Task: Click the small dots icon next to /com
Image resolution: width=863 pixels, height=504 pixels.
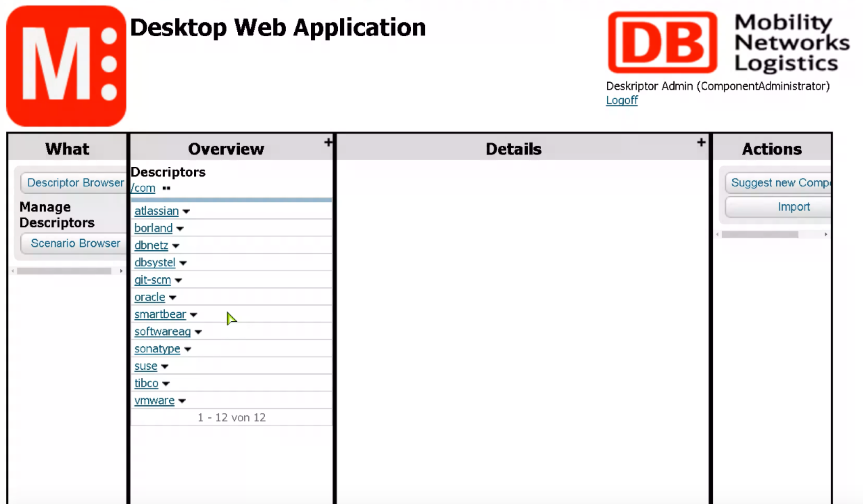Action: click(x=166, y=188)
